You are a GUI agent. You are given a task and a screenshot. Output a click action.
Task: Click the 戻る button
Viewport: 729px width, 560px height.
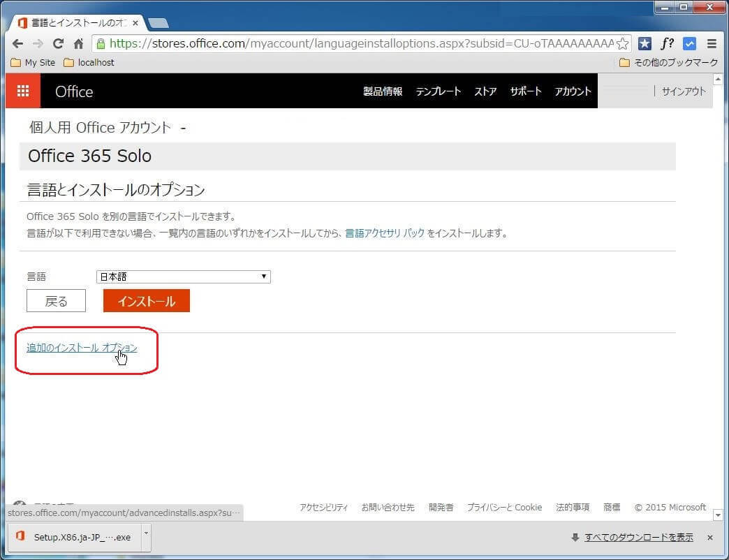[x=56, y=301]
